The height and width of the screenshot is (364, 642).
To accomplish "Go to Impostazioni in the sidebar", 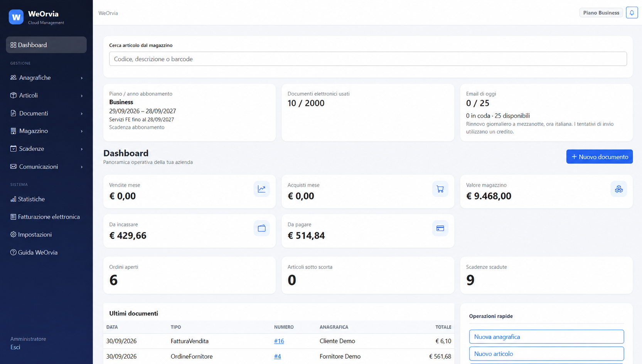I will (x=46, y=235).
